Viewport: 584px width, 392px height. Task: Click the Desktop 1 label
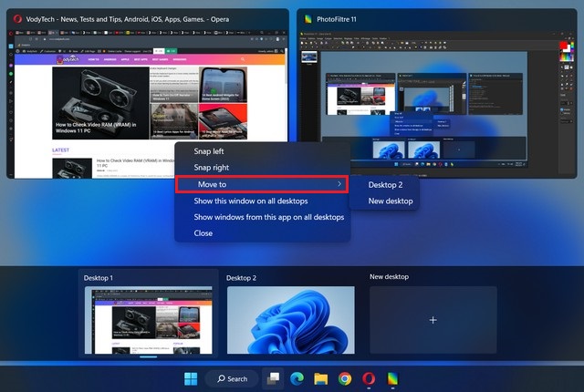pos(98,278)
